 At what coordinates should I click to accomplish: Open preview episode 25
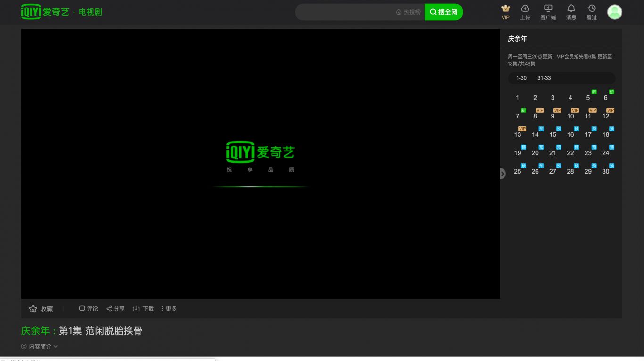coord(518,171)
